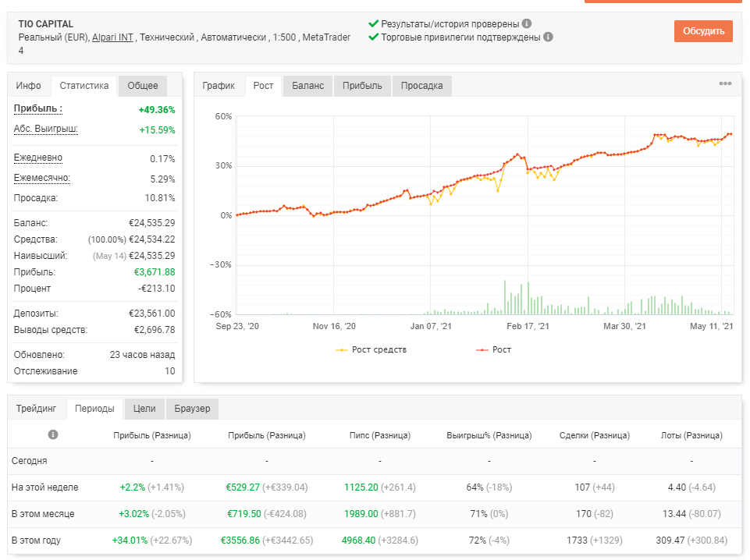Image resolution: width=750 pixels, height=560 pixels.
Task: Click the Лоты (Разница) column header
Action: [691, 435]
